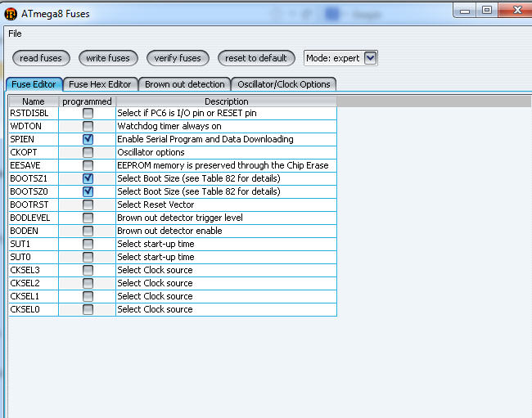
Task: Uncheck the BOOTSZ1 fuse checkbox
Action: click(x=88, y=178)
